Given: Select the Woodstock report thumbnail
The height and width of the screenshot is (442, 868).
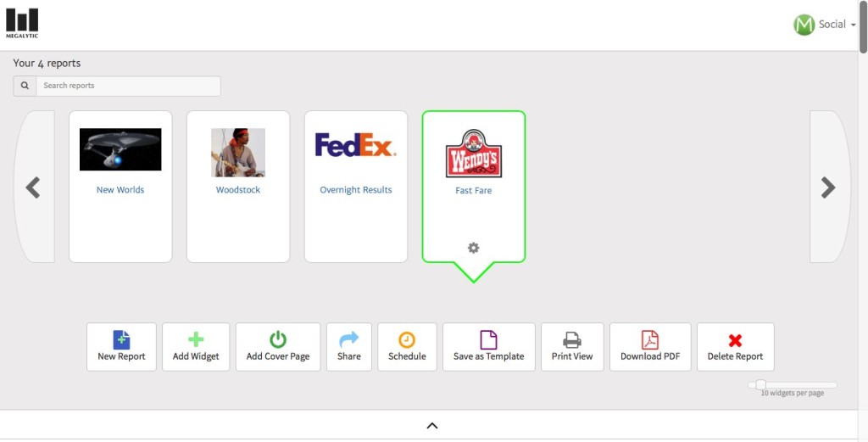Looking at the screenshot, I should tap(238, 152).
